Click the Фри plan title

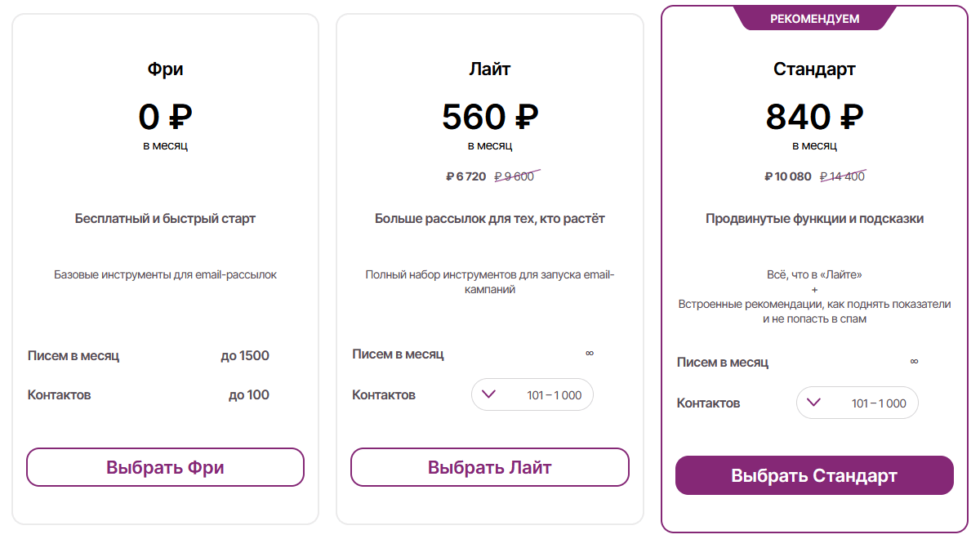[165, 69]
